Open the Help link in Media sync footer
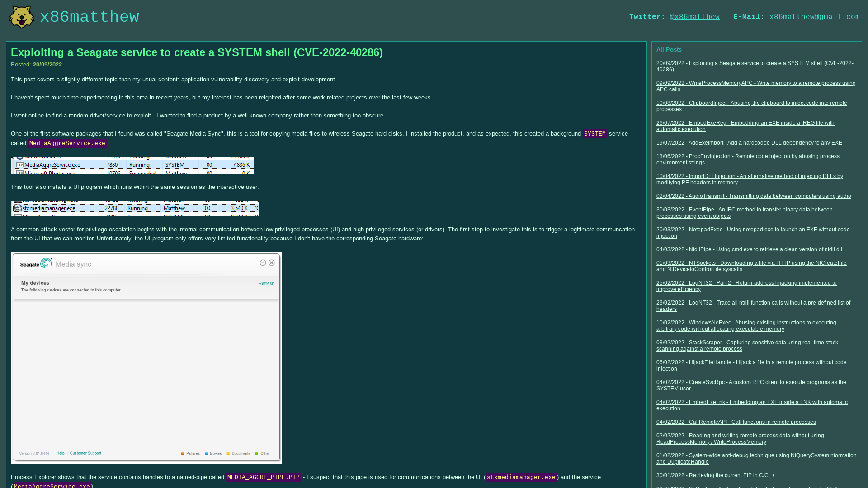This screenshot has width=868, height=488. [60, 453]
